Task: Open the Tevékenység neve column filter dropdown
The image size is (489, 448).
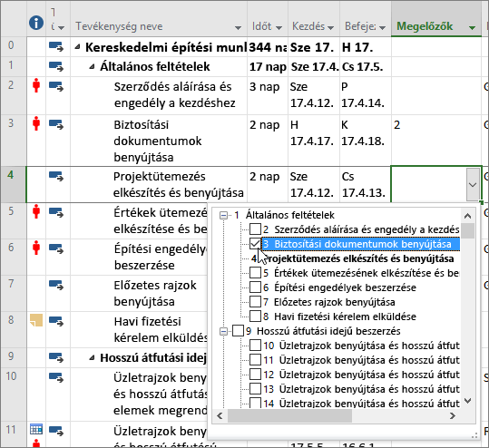Action: (238, 28)
